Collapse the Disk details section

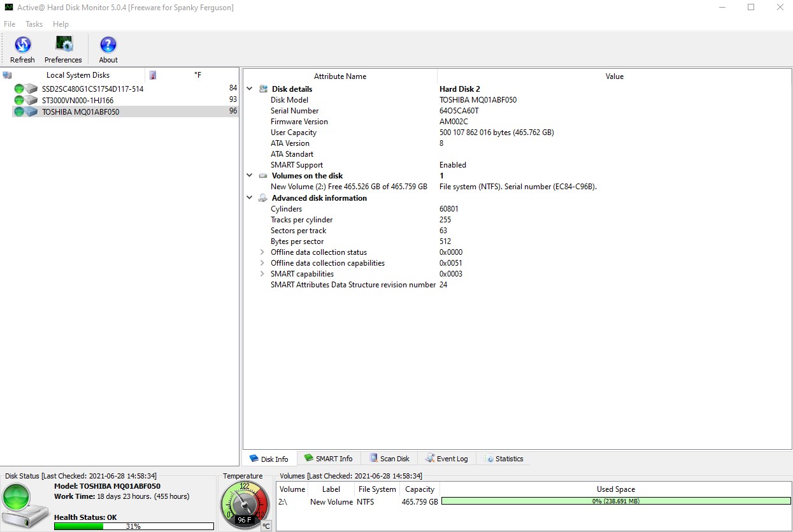pyautogui.click(x=249, y=89)
